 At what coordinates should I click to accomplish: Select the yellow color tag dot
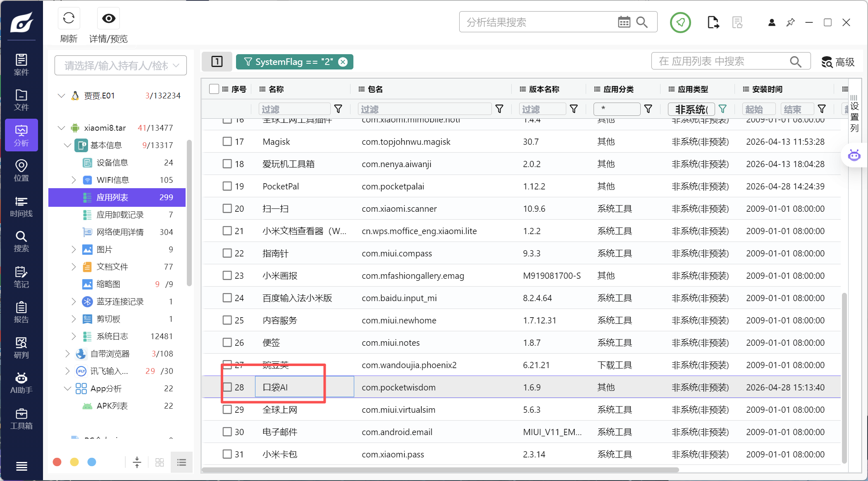(74, 462)
